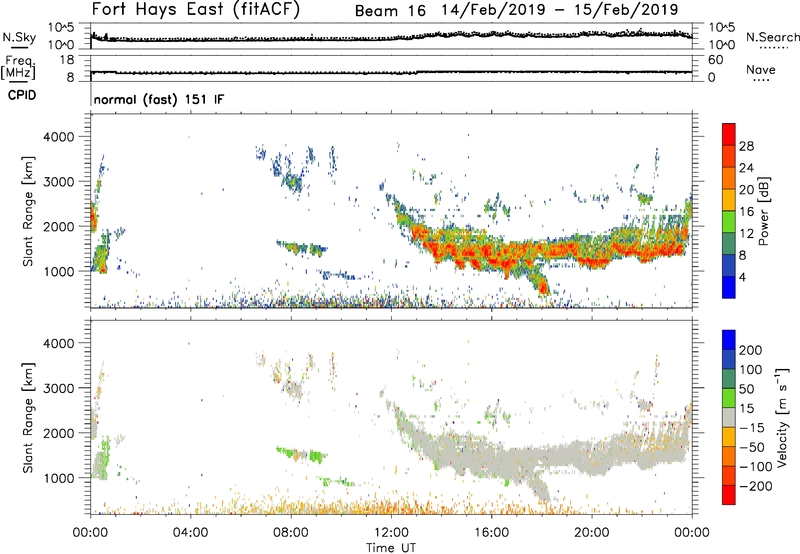Click the '28' power colorbar label

point(746,146)
